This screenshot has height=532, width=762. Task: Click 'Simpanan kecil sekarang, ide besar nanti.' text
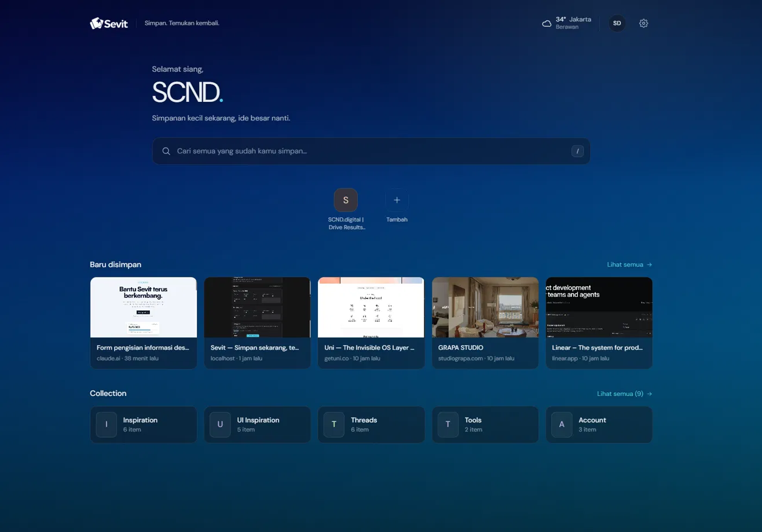(x=221, y=118)
